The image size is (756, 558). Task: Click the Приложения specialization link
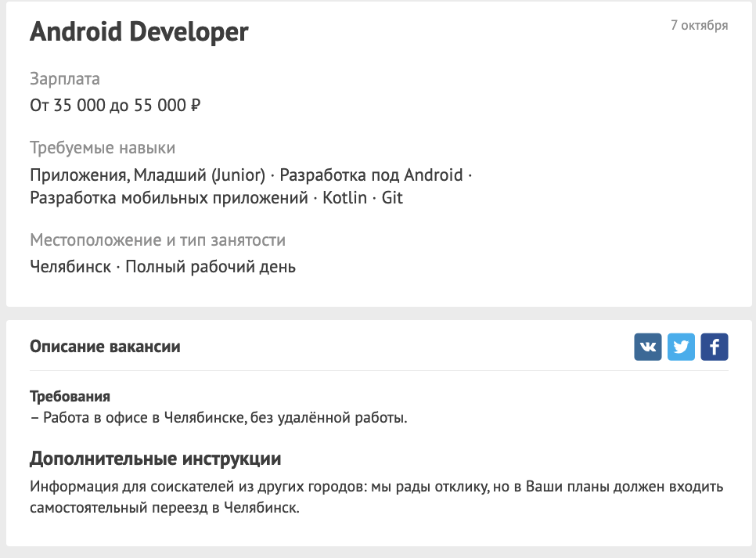(79, 175)
